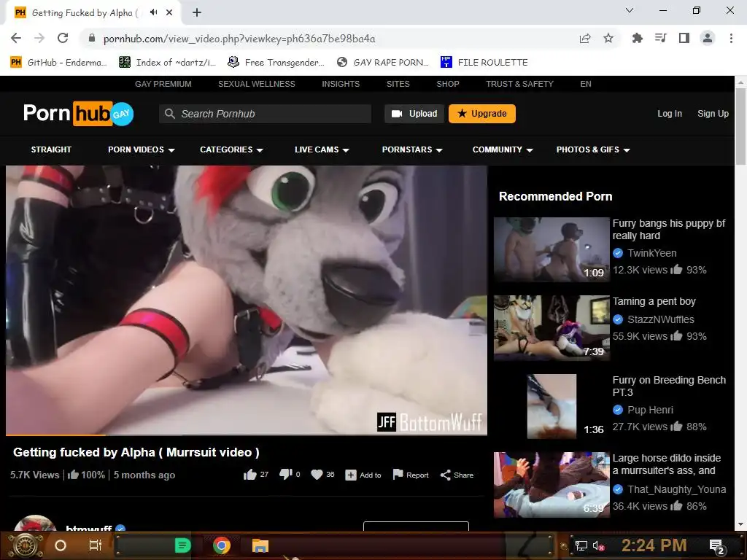
Task: Click the URL address bar
Action: 329,38
